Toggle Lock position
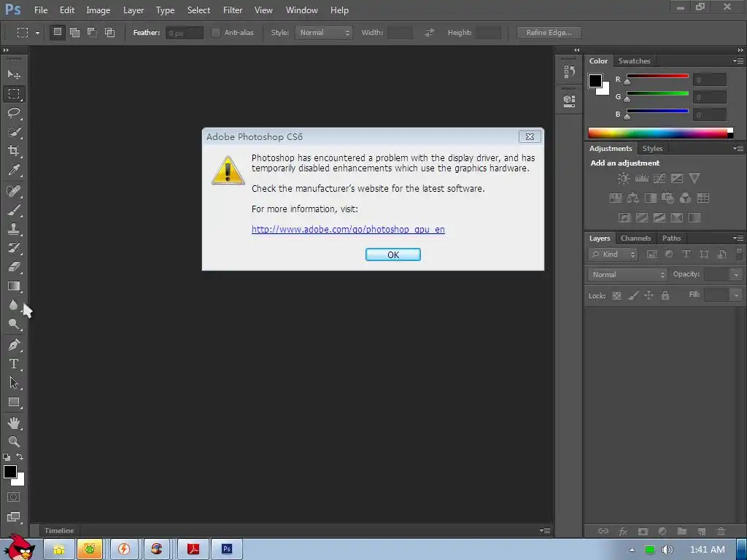The height and width of the screenshot is (560, 747). click(649, 296)
